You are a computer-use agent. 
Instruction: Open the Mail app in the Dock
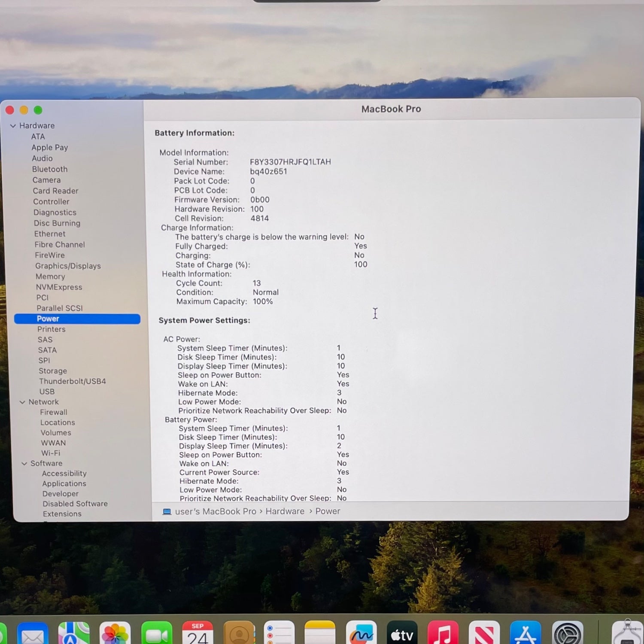point(33,634)
